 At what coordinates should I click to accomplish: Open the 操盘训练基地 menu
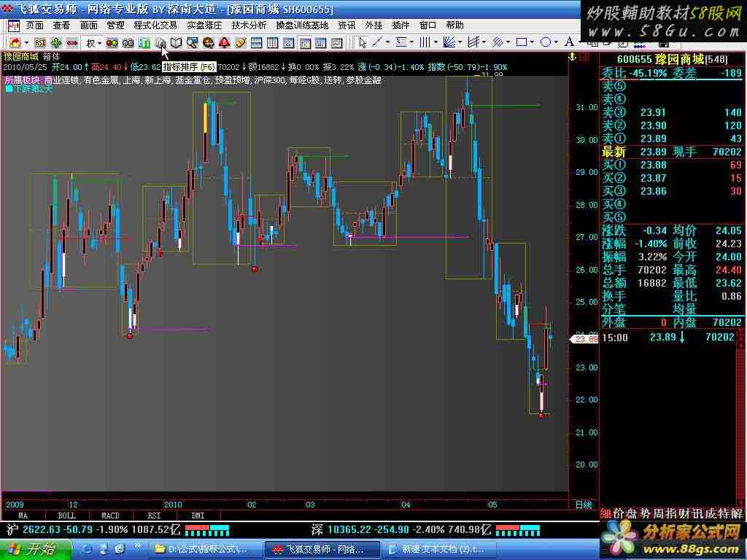pos(302,26)
